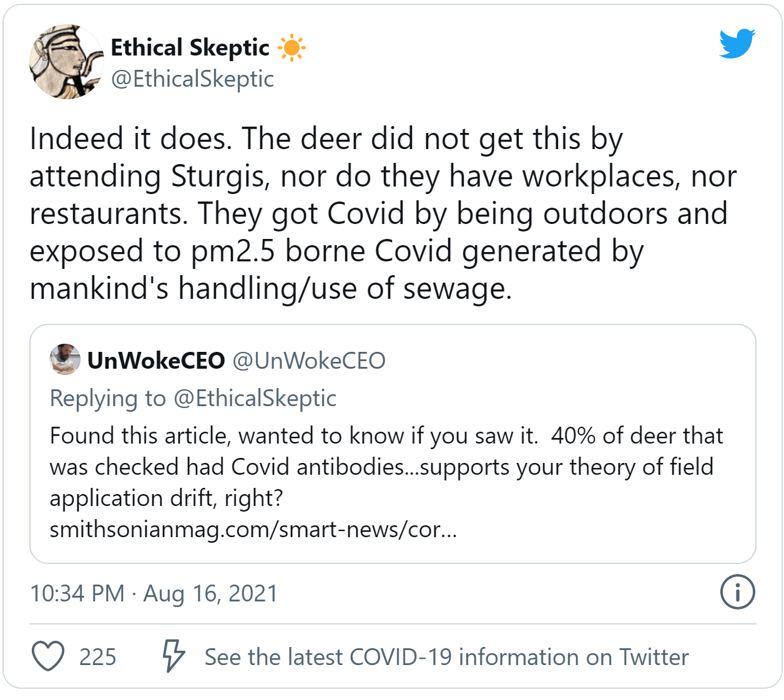Click the Aug 16, 2021 date
Image resolution: width=784 pixels, height=700 pixels.
click(x=210, y=593)
